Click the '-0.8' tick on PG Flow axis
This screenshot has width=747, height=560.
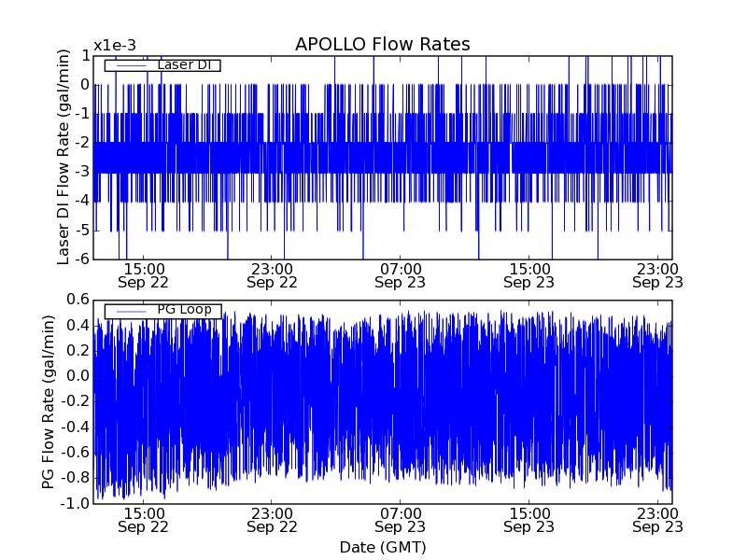(75, 478)
